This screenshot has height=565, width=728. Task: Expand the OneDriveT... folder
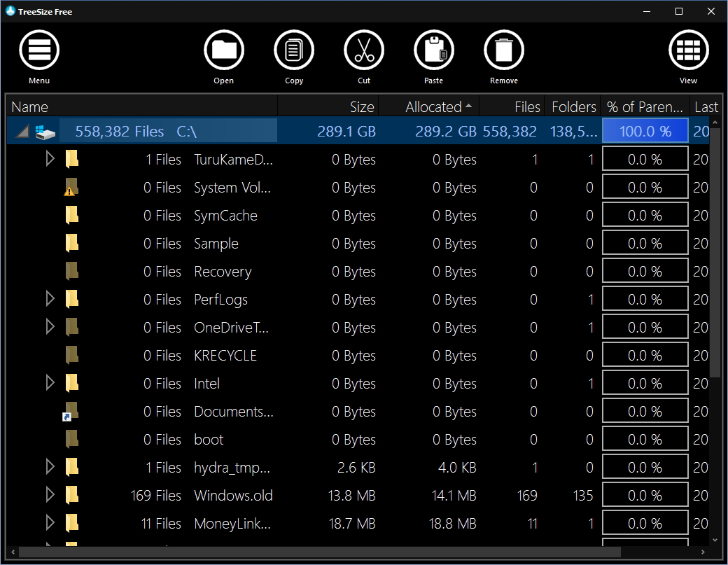tap(50, 327)
